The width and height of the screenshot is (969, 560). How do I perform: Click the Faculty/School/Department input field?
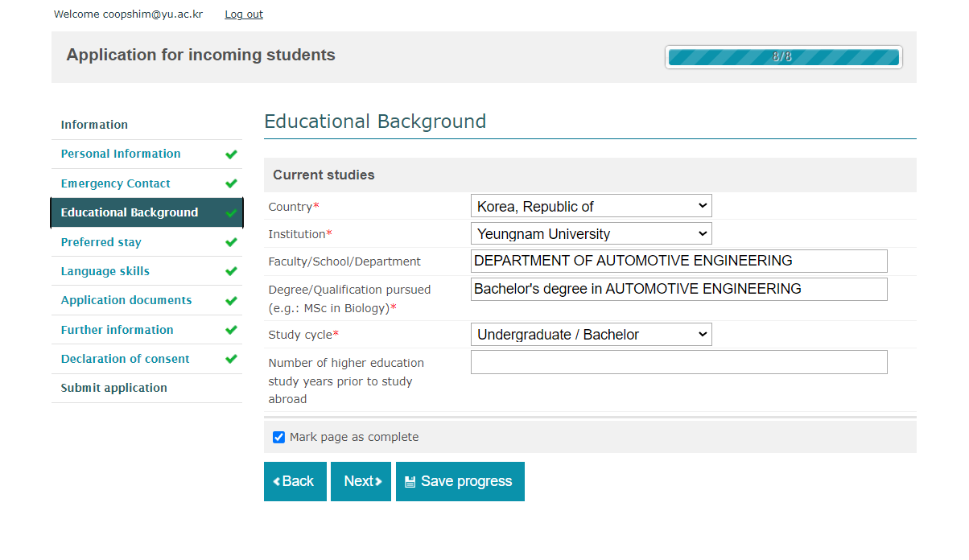coord(678,261)
